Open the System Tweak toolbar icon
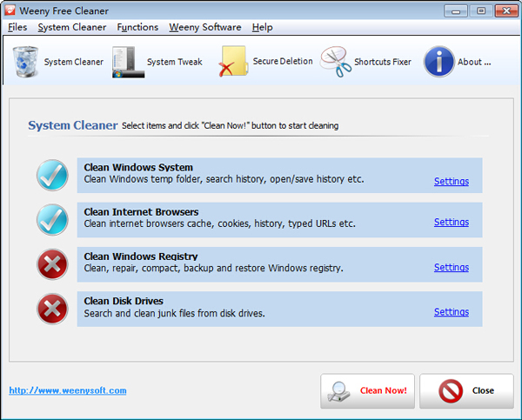The width and height of the screenshot is (522, 420). tap(128, 63)
